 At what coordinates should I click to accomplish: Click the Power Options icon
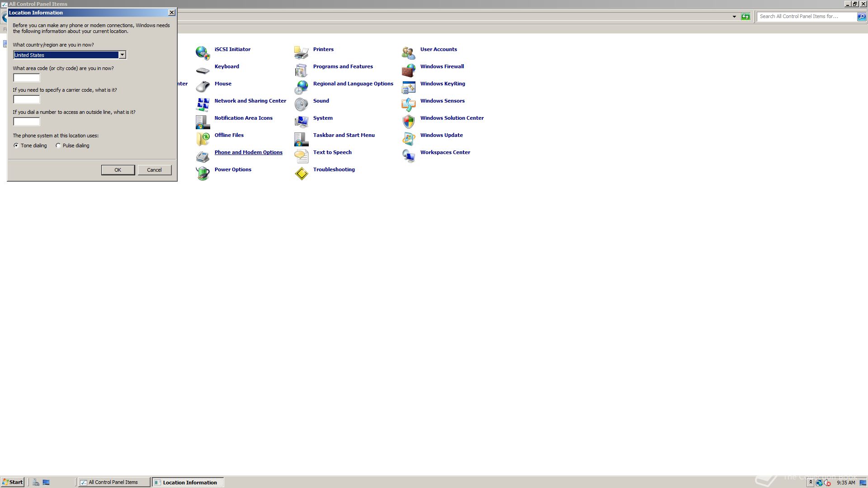coord(203,173)
